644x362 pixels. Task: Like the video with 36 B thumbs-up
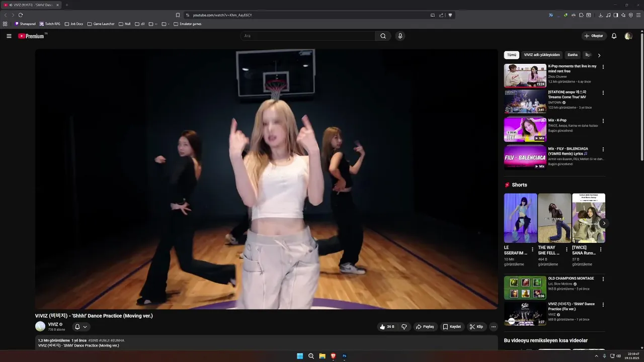point(387,327)
